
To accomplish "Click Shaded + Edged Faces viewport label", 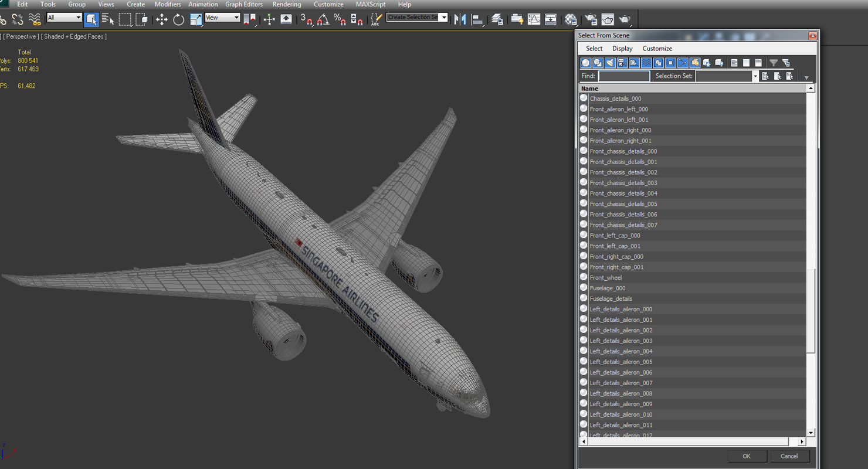I will click(73, 36).
